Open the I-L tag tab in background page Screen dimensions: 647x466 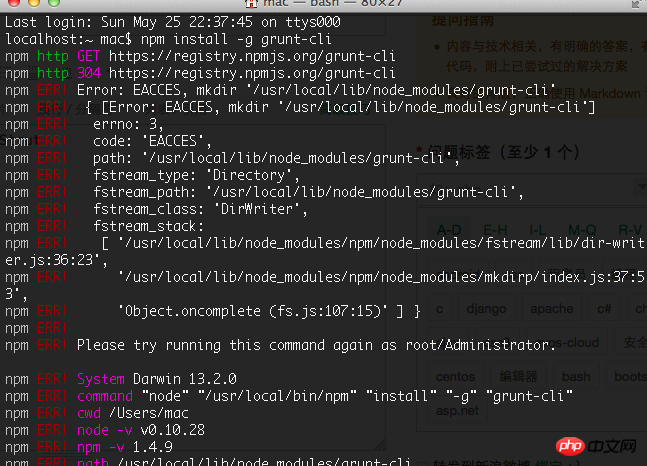538,230
